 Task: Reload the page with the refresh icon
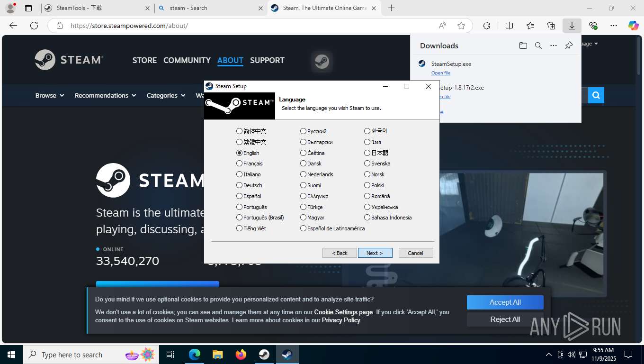coord(34,26)
